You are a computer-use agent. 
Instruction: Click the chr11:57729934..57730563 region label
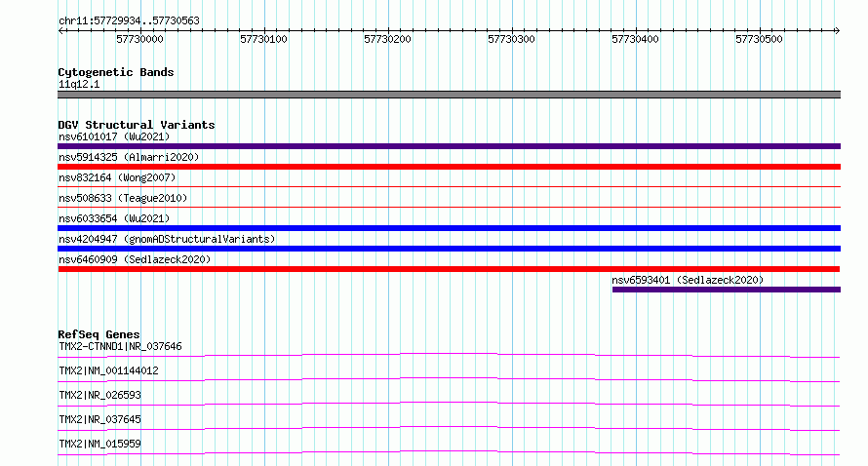tap(129, 20)
